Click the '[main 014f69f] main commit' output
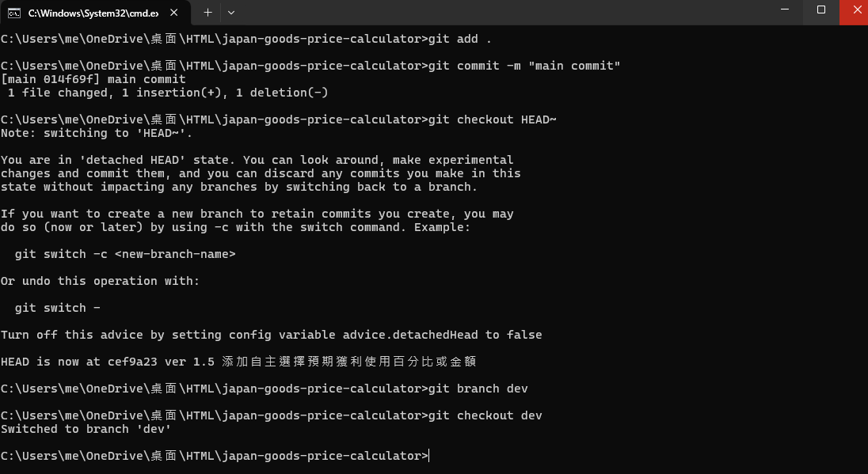The width and height of the screenshot is (868, 474). coord(93,79)
